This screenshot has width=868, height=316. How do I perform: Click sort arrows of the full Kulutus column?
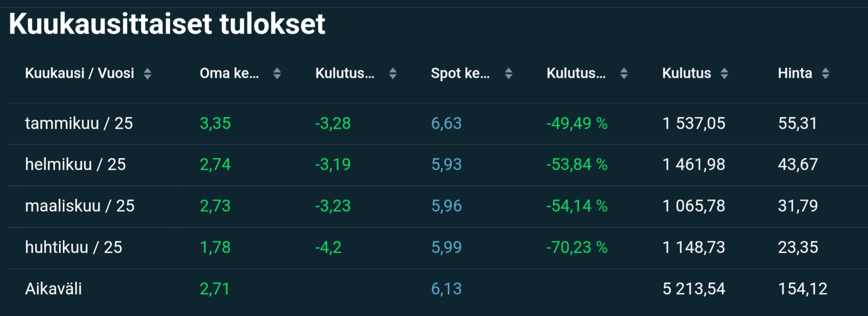click(724, 74)
